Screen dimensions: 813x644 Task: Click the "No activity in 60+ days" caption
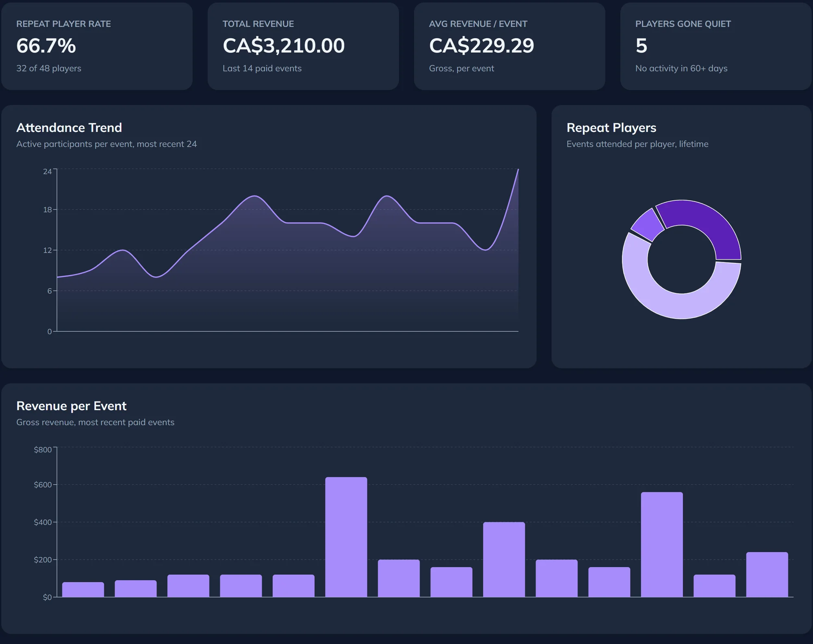click(x=681, y=68)
